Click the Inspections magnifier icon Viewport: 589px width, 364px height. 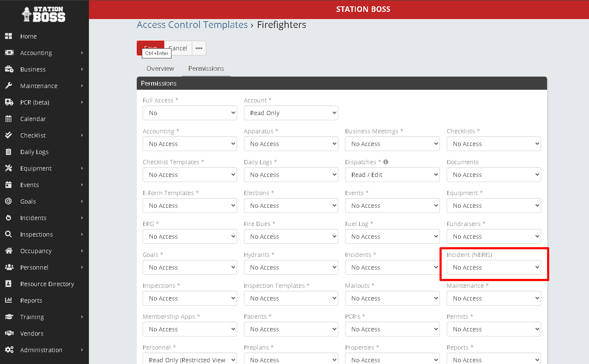coord(8,234)
